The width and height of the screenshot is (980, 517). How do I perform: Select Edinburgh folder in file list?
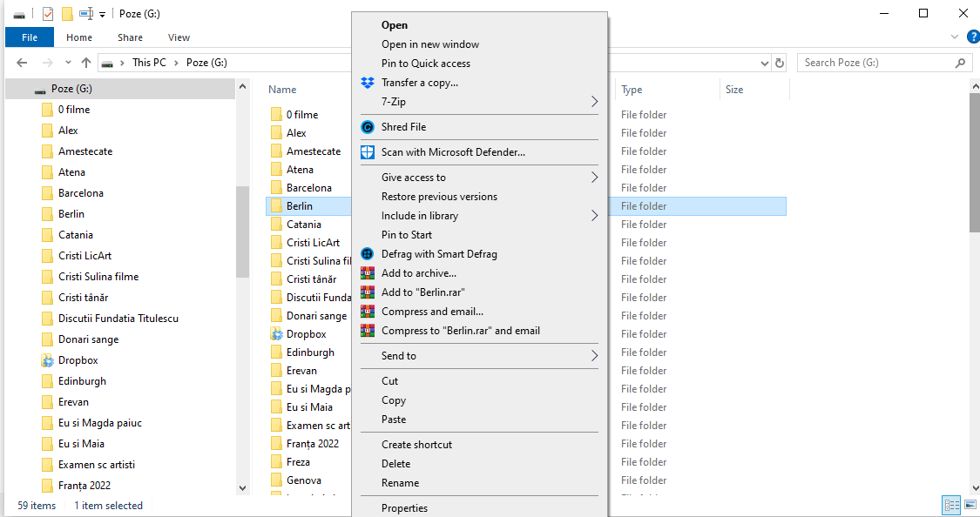coord(310,352)
